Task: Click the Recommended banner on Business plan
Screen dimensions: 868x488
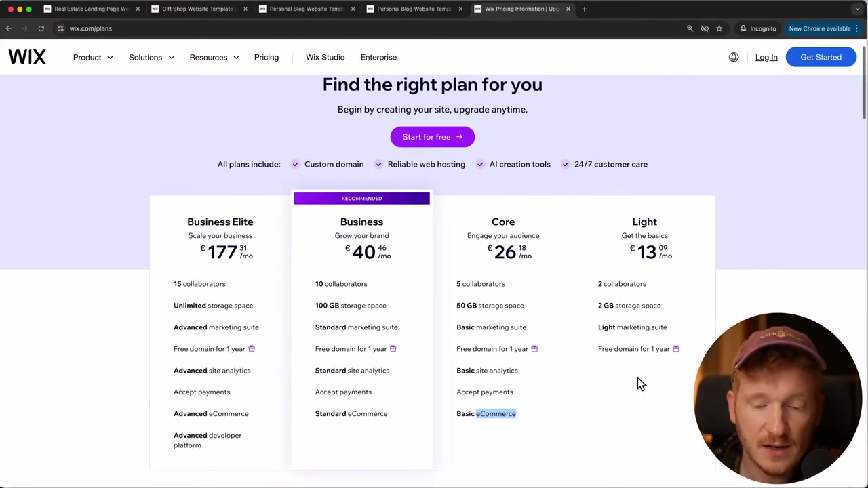Action: [x=361, y=198]
